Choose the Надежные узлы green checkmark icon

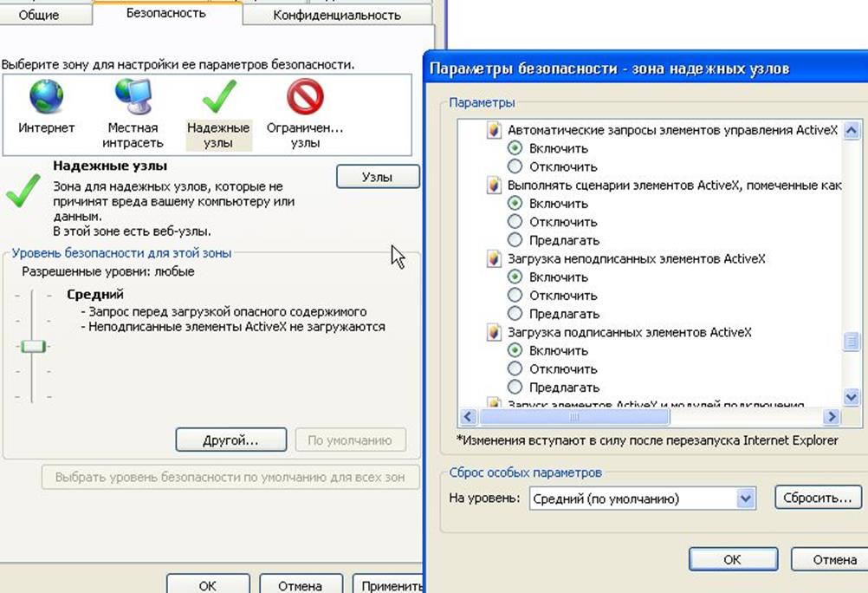pyautogui.click(x=218, y=97)
